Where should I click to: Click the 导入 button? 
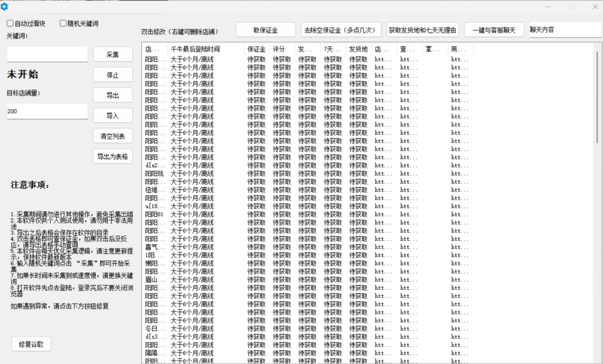[x=112, y=115]
